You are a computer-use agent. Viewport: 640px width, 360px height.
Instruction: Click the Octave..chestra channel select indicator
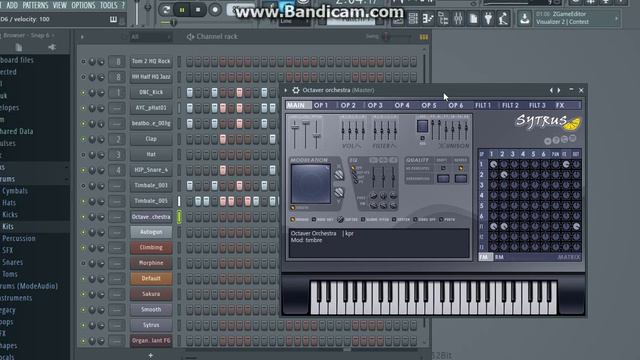coord(179,217)
